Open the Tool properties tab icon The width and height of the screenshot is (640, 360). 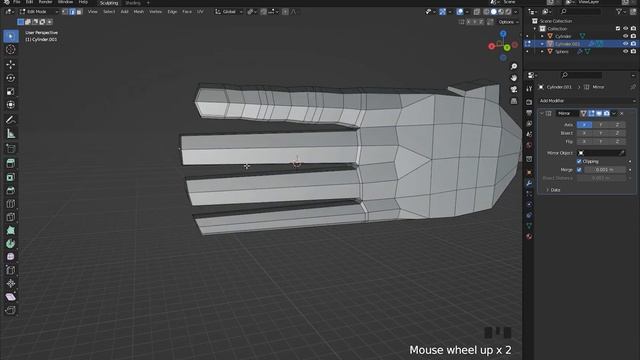click(x=529, y=89)
